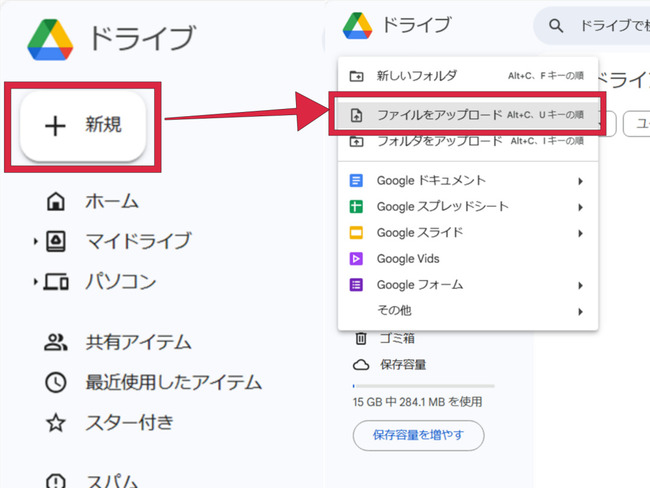Open パソコン in the sidebar
This screenshot has height=488, width=650.
click(x=121, y=282)
